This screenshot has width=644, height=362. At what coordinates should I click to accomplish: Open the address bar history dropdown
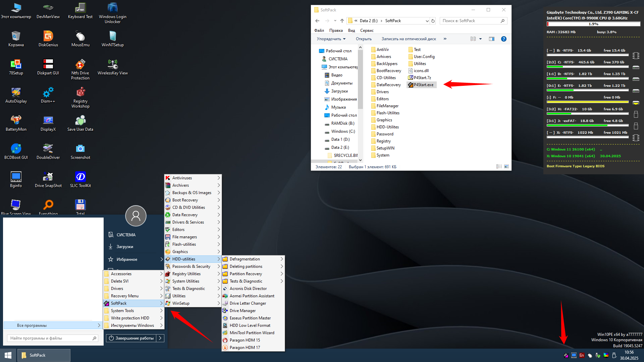click(x=427, y=21)
